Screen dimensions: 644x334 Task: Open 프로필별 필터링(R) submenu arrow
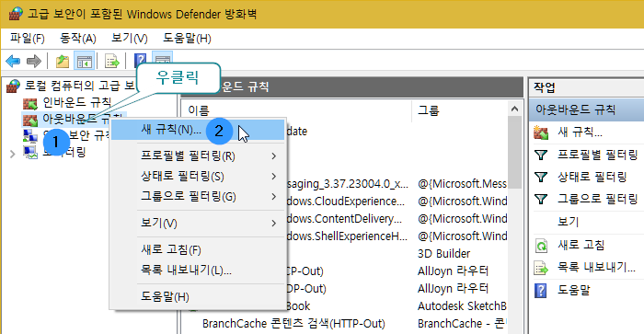click(x=273, y=156)
